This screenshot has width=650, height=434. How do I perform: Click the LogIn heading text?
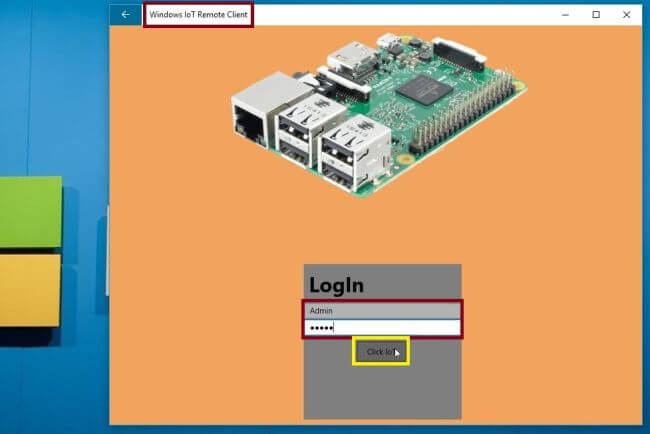(x=337, y=285)
